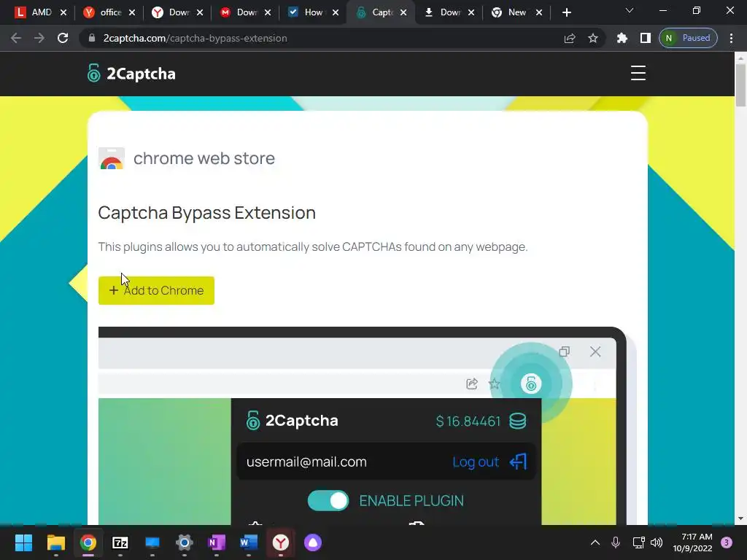Click Log out in extension preview
Viewport: 747px width, 560px height.
coord(489,462)
